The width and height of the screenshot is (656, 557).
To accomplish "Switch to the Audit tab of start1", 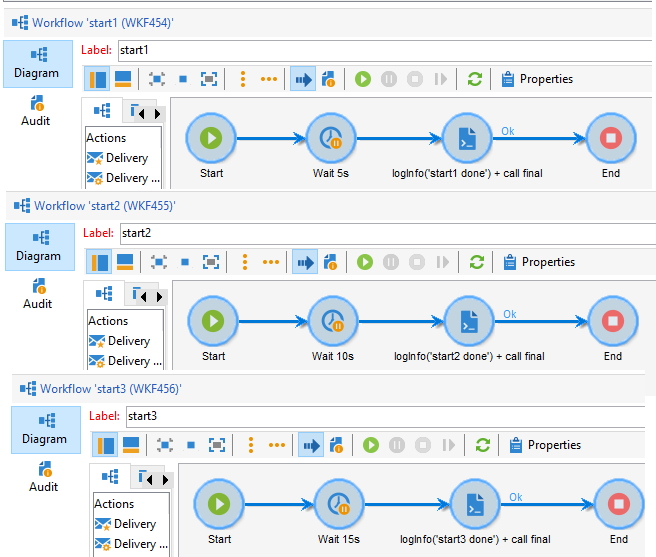I will pos(36,111).
